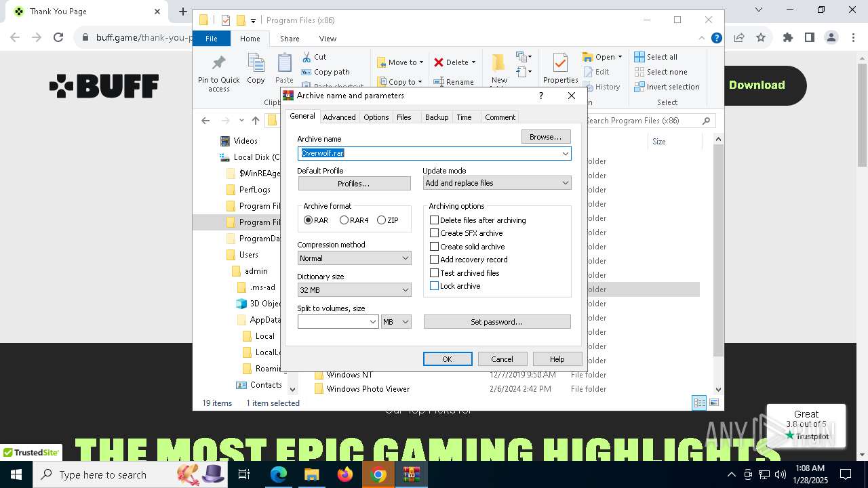
Task: Click Copy path in ribbon
Action: tap(325, 72)
